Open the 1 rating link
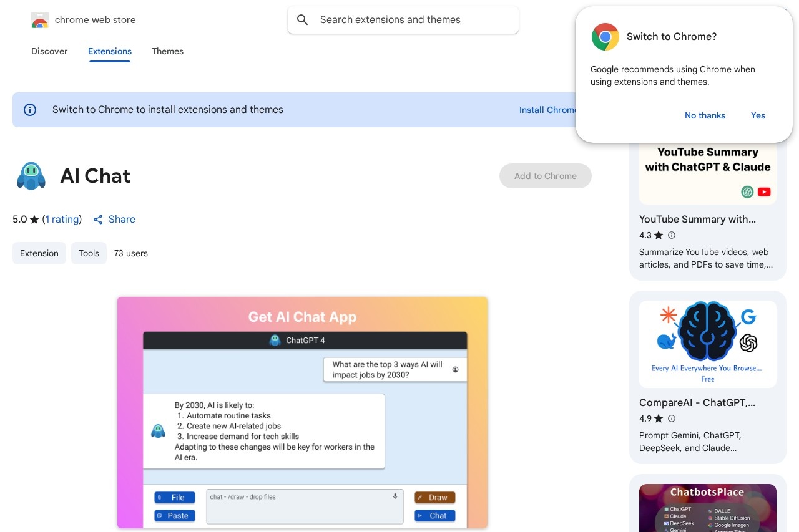This screenshot has height=532, width=799. point(62,220)
